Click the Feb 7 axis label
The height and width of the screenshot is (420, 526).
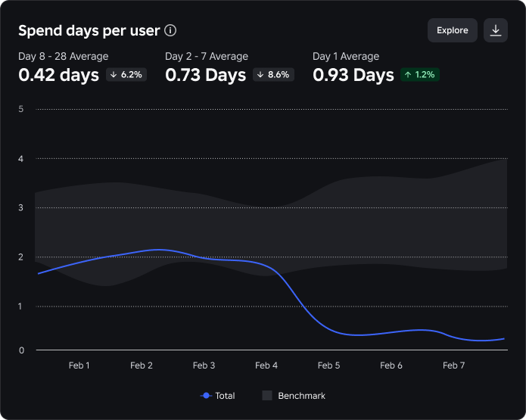[x=454, y=366]
